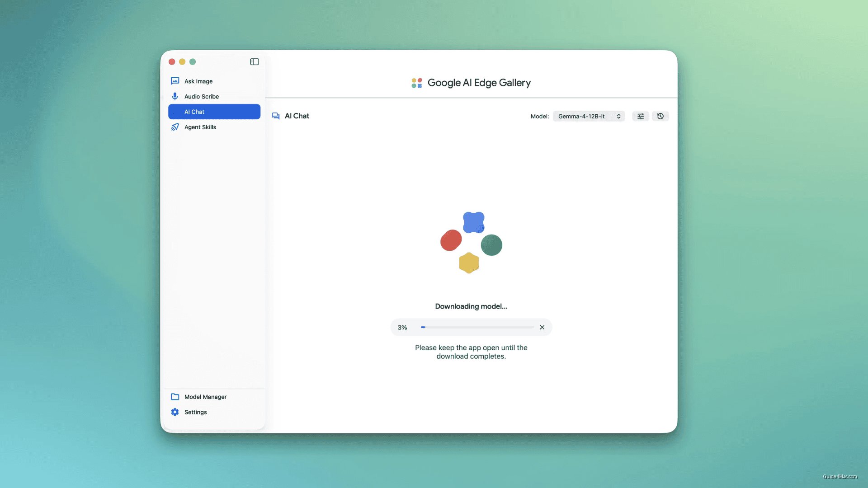Click the AI Chat bubbles header icon

point(276,116)
